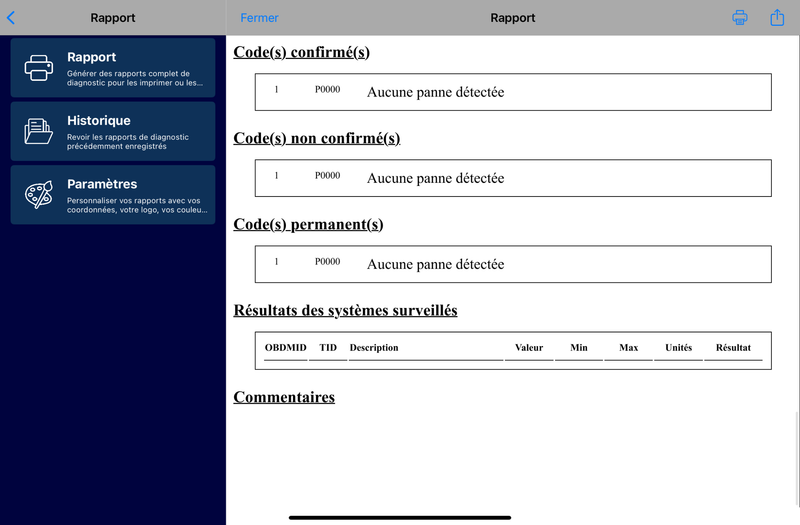Click the report's vertical scrollbar
The width and height of the screenshot is (800, 525).
coord(797,458)
